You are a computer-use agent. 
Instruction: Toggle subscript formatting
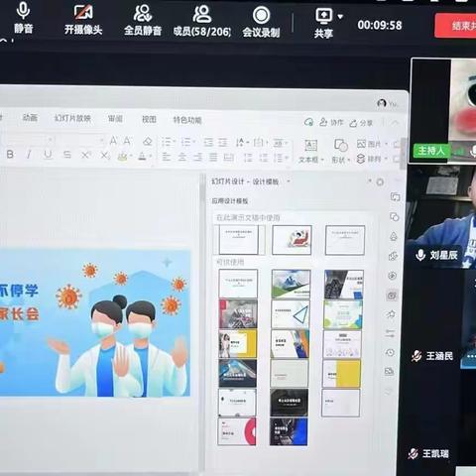(105, 155)
